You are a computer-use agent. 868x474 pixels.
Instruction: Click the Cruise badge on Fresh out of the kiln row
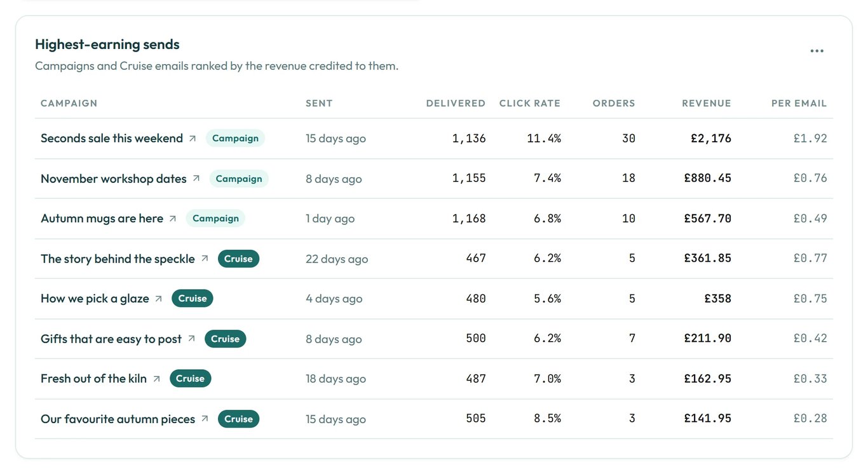click(190, 379)
